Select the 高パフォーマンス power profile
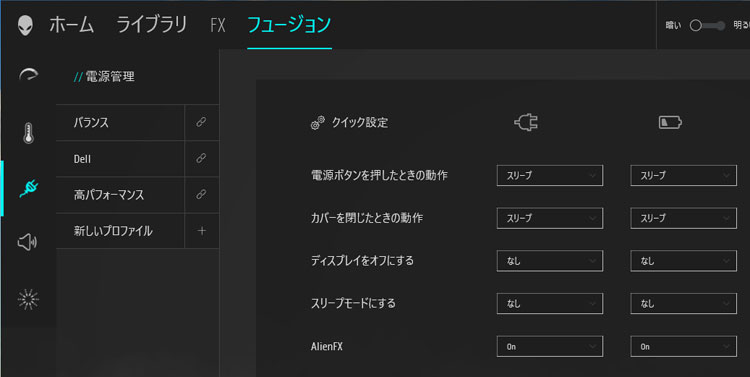750x377 pixels. [x=120, y=194]
